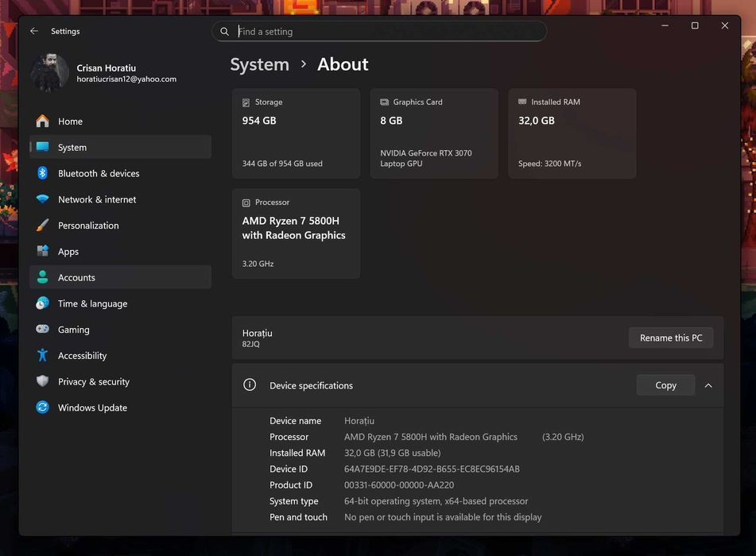Image resolution: width=756 pixels, height=556 pixels.
Task: Open the 954 GB Storage card
Action: [x=296, y=133]
